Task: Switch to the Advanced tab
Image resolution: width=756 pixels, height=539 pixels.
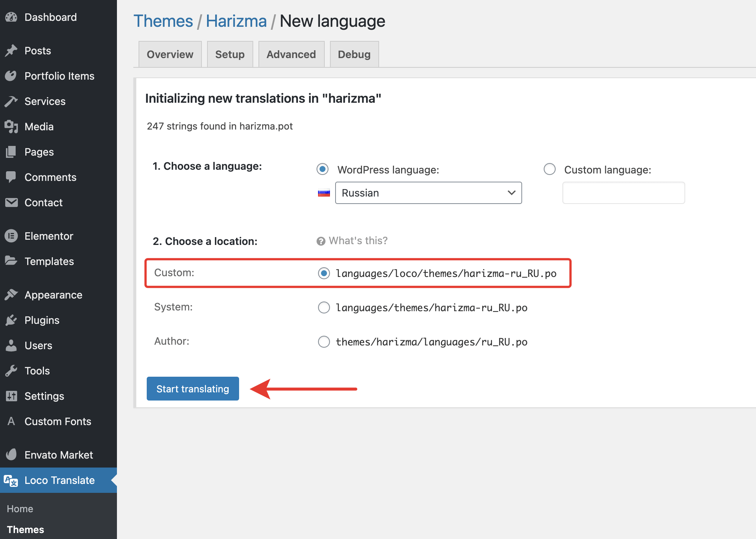Action: 291,54
